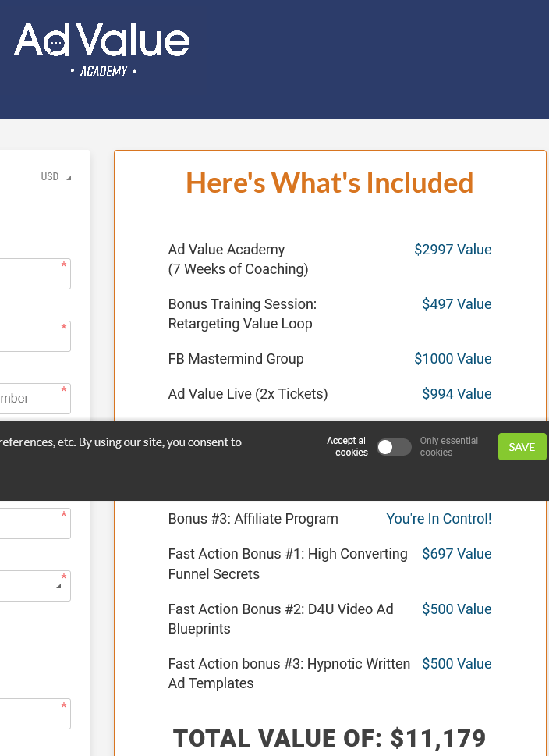Click the 'Only essential cookies' label

coord(448,446)
